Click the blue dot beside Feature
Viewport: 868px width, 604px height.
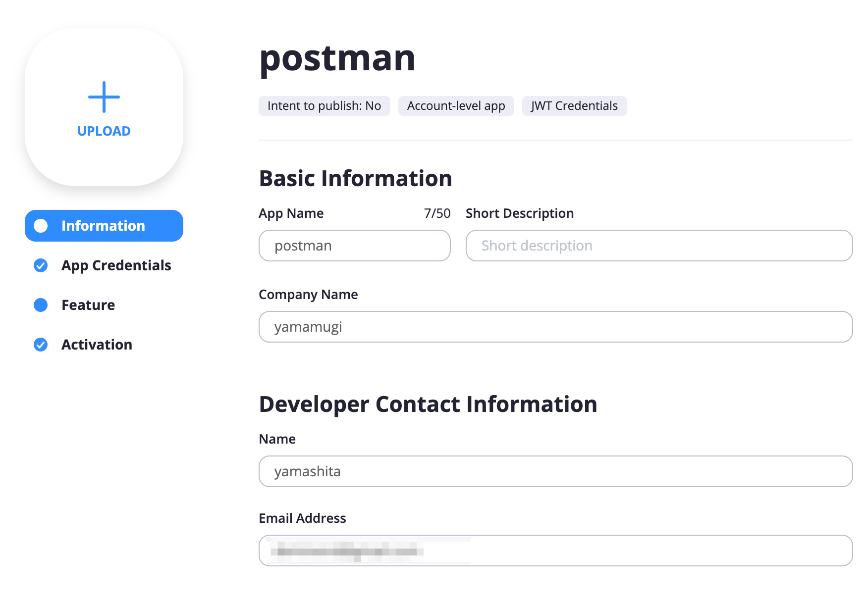click(41, 305)
